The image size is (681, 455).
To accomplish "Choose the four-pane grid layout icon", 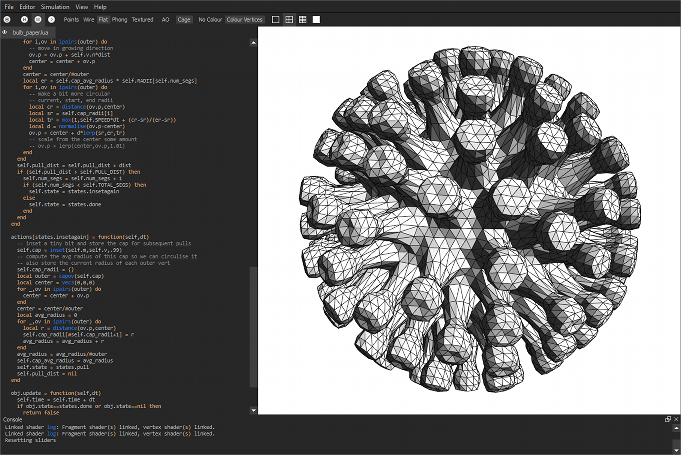I will coord(303,19).
